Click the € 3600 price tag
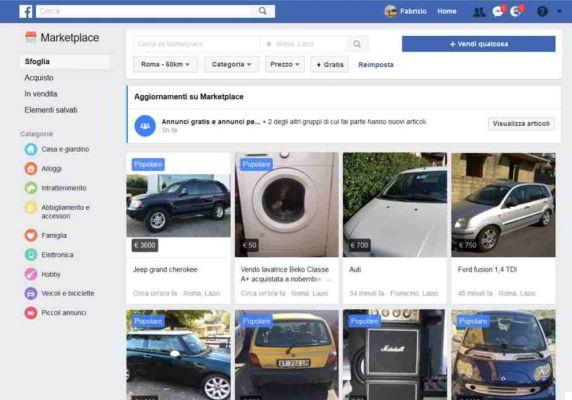This screenshot has height=400, width=572. click(145, 245)
